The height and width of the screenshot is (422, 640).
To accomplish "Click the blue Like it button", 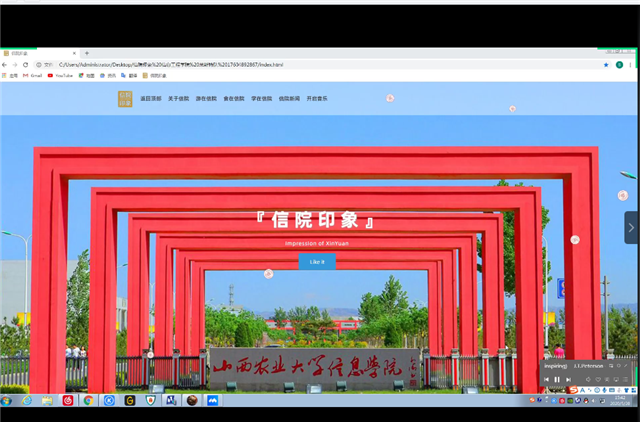I will 317,262.
